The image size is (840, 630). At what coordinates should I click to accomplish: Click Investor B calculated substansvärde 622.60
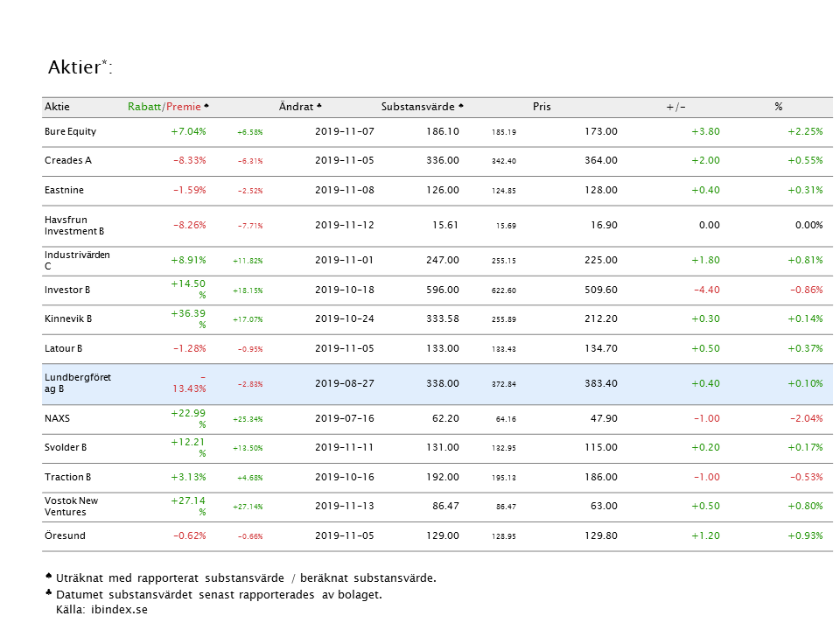pyautogui.click(x=504, y=290)
